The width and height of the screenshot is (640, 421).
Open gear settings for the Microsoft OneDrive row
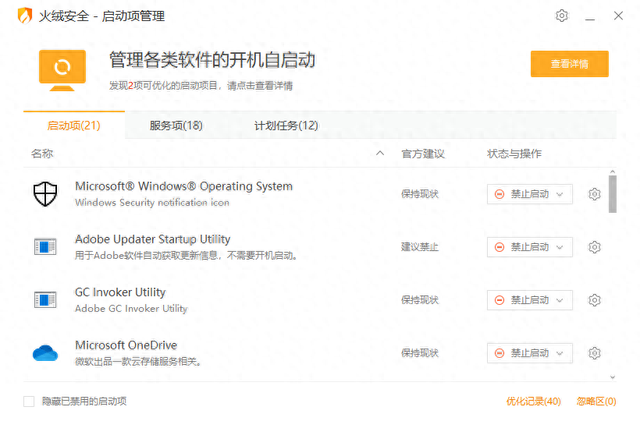594,353
